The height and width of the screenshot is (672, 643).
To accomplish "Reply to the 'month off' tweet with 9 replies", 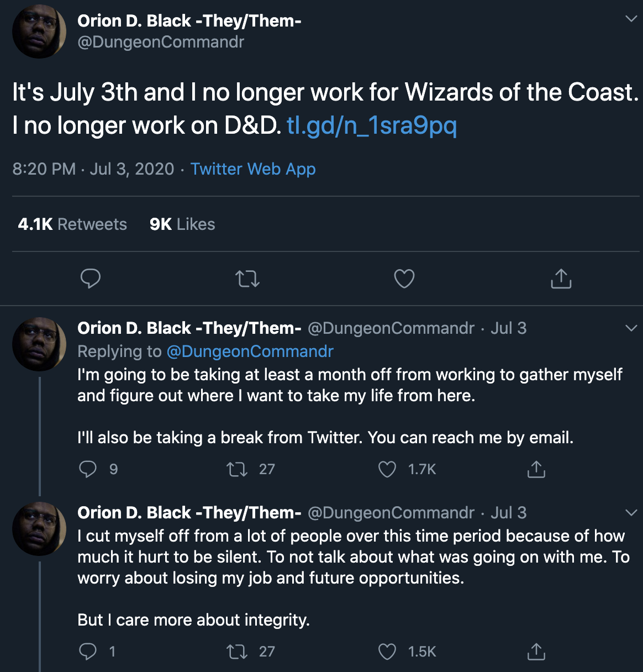I will 88,469.
